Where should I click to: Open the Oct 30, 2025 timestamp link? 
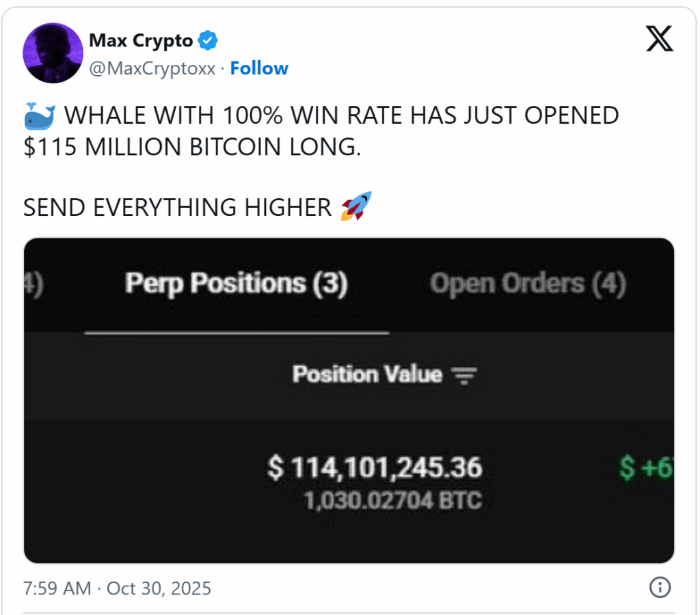click(116, 588)
